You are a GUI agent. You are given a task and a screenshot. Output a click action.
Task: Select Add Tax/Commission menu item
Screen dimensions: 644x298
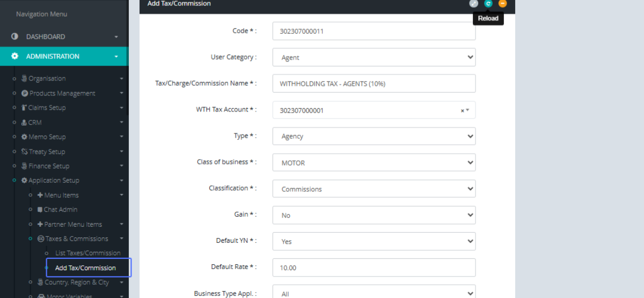point(85,268)
